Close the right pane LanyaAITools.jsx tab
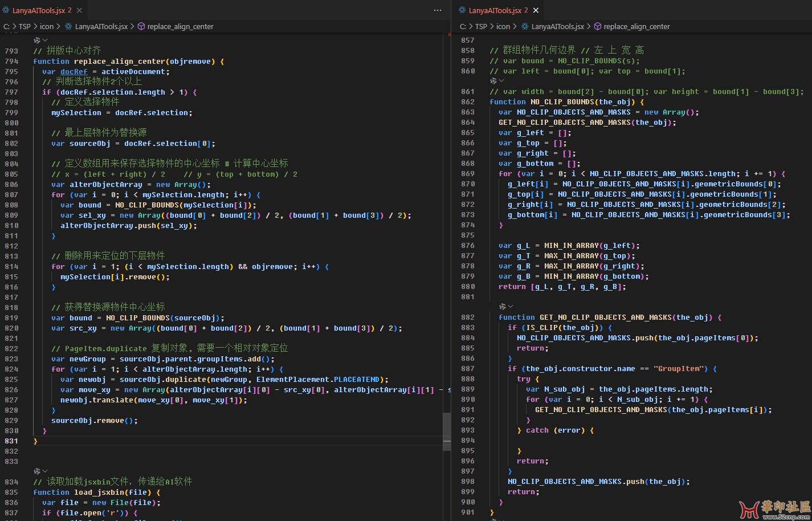The width and height of the screenshot is (812, 521). click(x=536, y=10)
